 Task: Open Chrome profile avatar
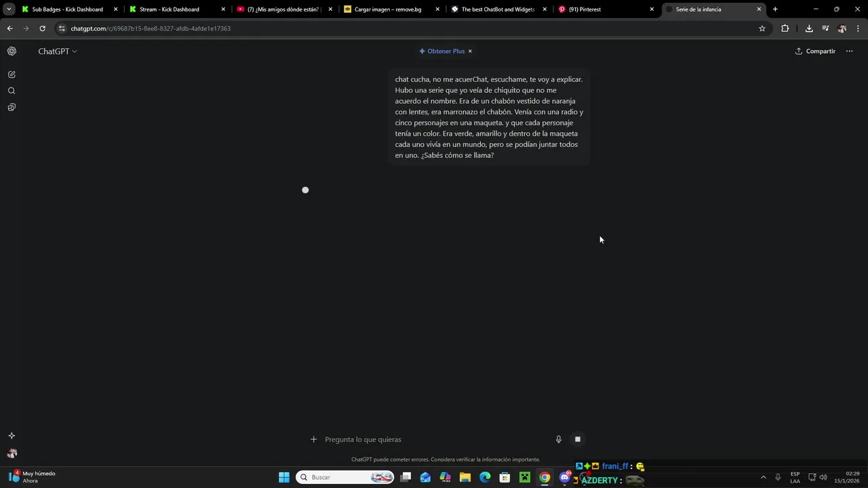[x=842, y=28]
